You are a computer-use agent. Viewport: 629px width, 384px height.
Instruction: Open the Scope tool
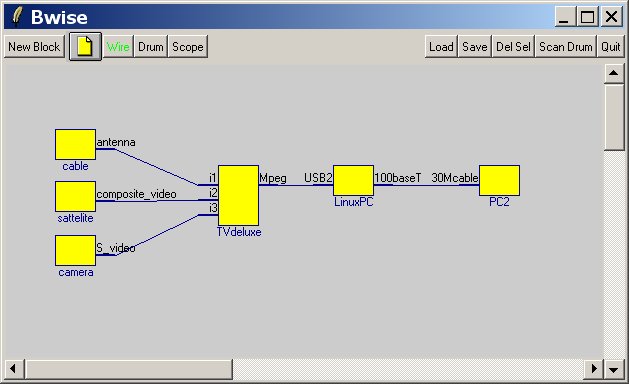tap(188, 47)
